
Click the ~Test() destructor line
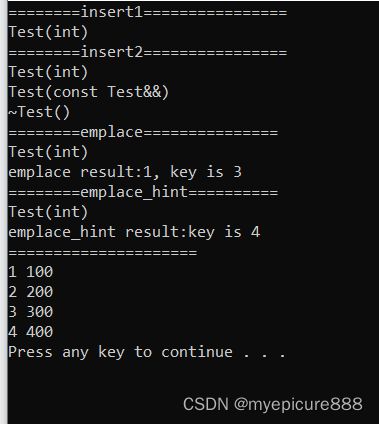pyautogui.click(x=39, y=112)
